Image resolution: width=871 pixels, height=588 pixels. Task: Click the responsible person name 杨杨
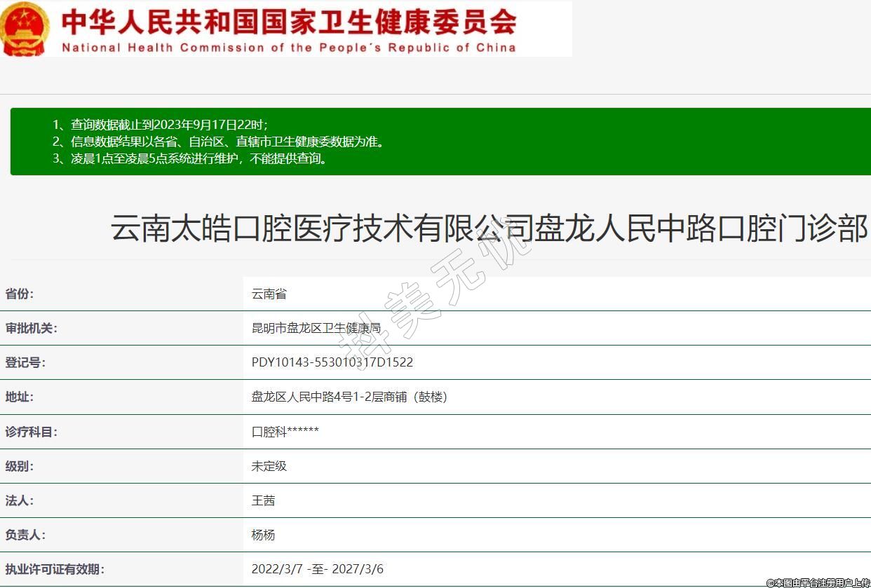[x=264, y=535]
